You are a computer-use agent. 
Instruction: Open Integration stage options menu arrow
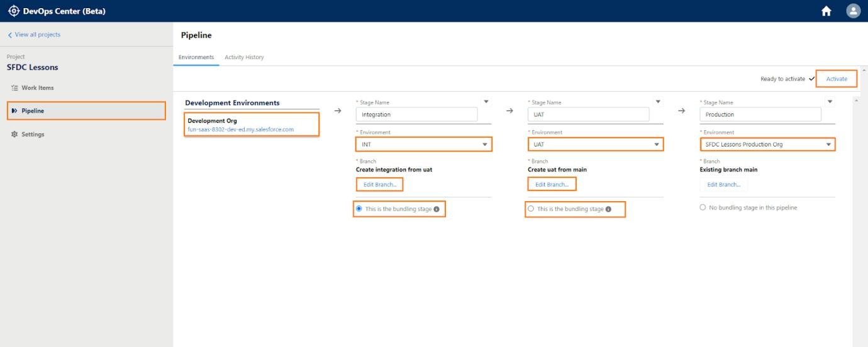click(x=485, y=102)
